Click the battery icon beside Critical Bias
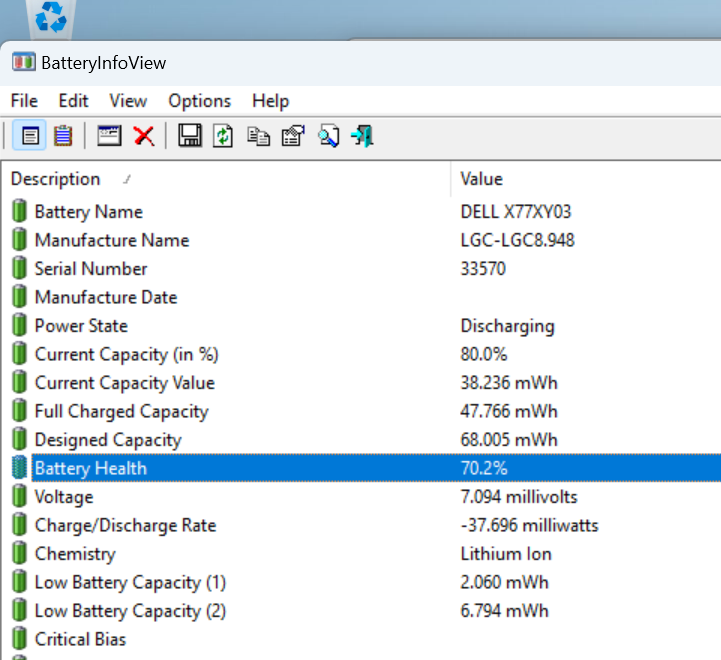This screenshot has height=660, width=721. pyautogui.click(x=19, y=639)
